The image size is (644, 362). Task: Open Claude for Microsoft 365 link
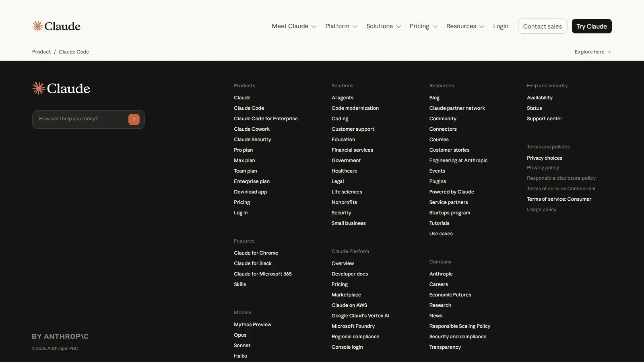click(x=263, y=274)
